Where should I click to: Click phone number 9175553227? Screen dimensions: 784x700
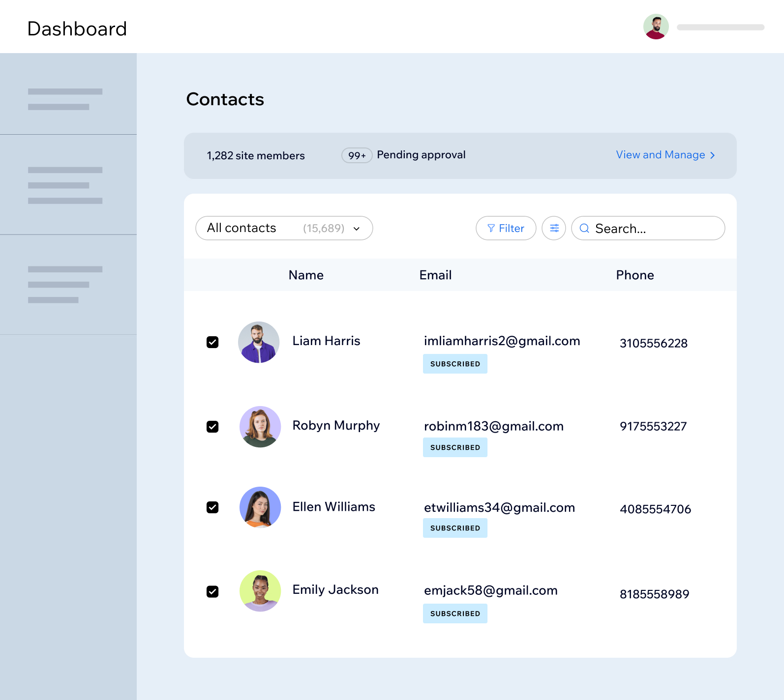click(x=653, y=426)
